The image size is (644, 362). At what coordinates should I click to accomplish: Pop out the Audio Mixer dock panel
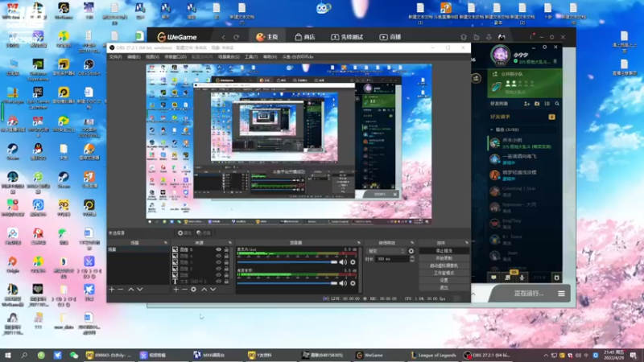(x=358, y=243)
